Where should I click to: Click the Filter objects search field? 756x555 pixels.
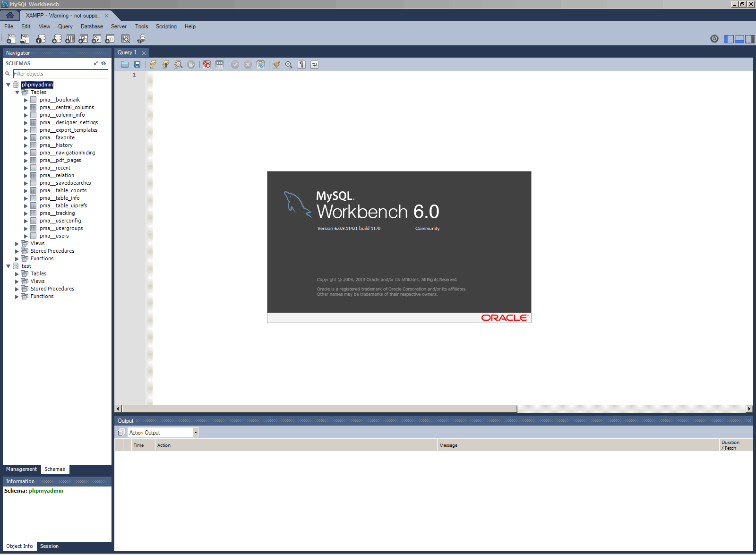point(60,74)
